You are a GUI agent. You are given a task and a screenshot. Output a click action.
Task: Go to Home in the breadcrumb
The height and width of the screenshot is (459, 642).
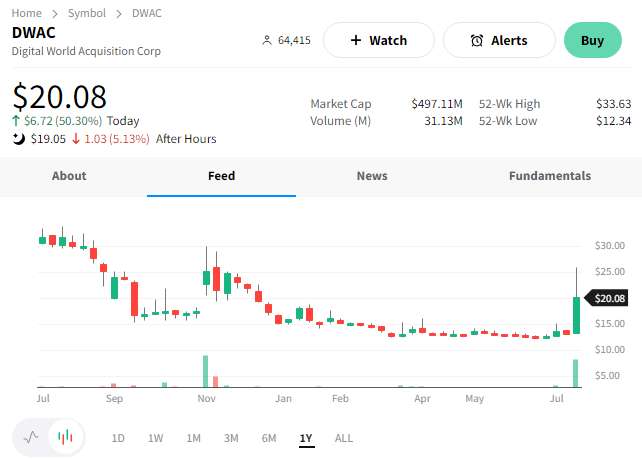27,13
